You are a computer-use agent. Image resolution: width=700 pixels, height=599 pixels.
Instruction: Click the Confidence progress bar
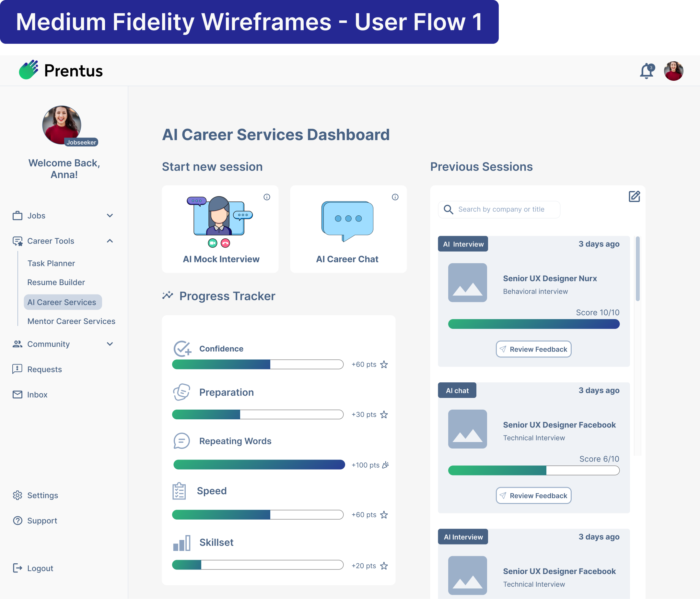pyautogui.click(x=258, y=365)
